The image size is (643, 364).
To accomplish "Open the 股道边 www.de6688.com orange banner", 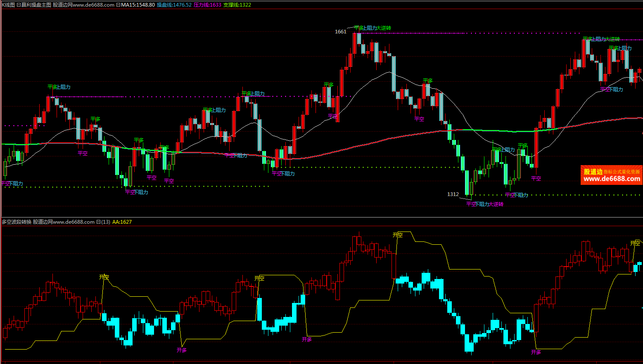I will [x=611, y=175].
